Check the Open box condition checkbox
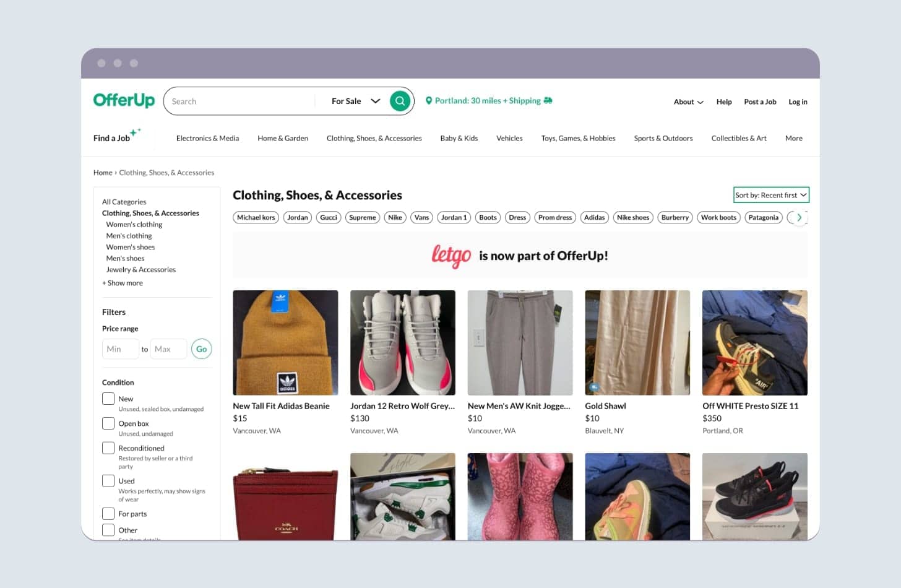 coord(108,423)
